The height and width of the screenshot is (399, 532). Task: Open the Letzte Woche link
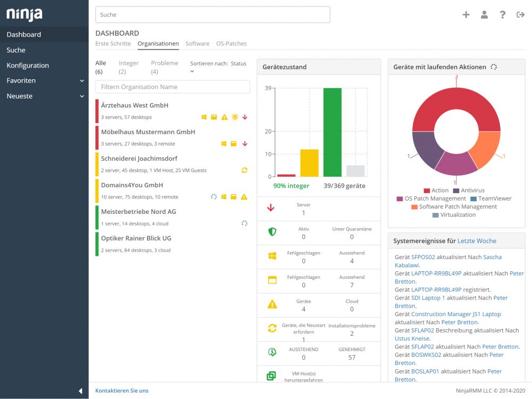point(477,241)
